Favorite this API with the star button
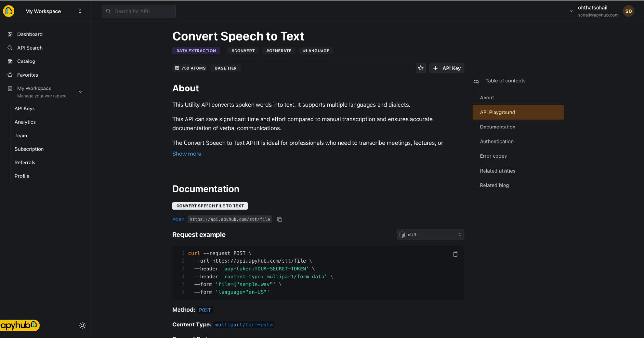The height and width of the screenshot is (338, 644). point(421,68)
